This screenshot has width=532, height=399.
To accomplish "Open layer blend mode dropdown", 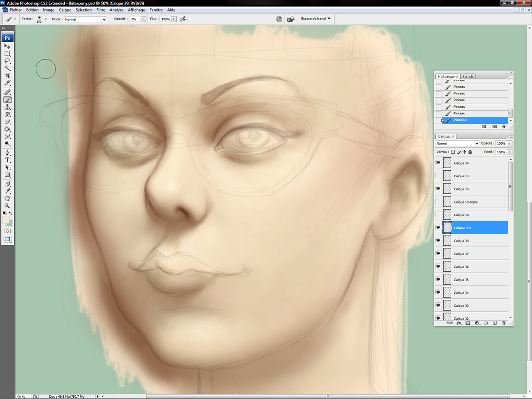I will click(x=457, y=144).
